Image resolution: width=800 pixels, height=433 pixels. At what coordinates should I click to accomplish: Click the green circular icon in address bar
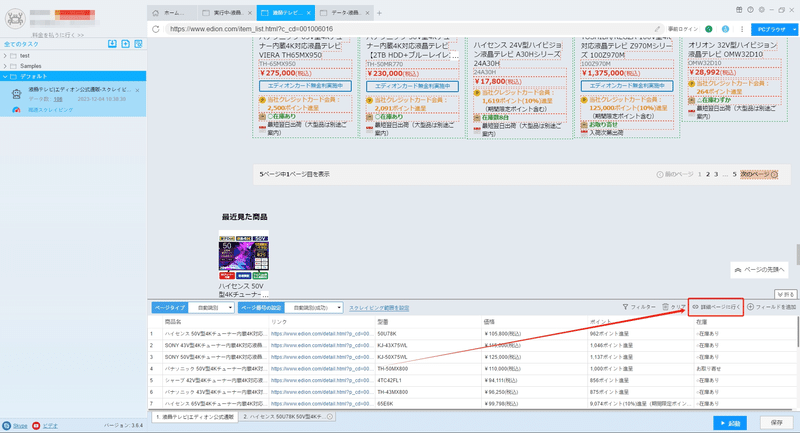709,29
